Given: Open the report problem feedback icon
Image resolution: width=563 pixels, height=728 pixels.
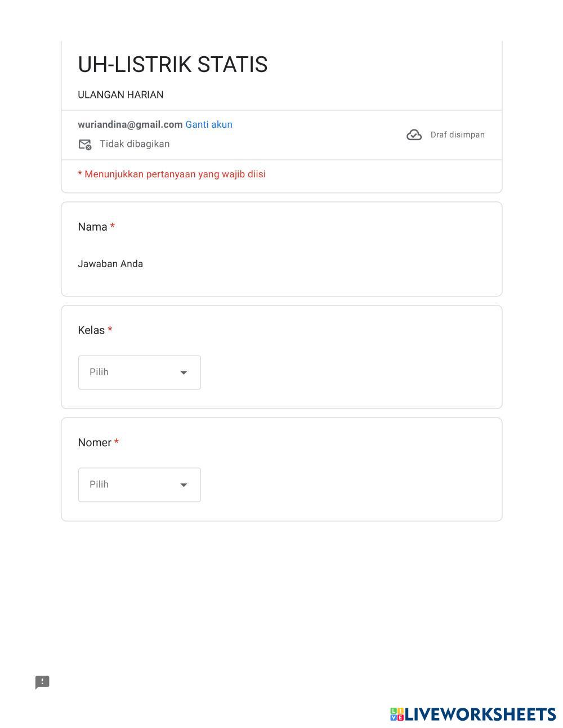Looking at the screenshot, I should coord(42,682).
